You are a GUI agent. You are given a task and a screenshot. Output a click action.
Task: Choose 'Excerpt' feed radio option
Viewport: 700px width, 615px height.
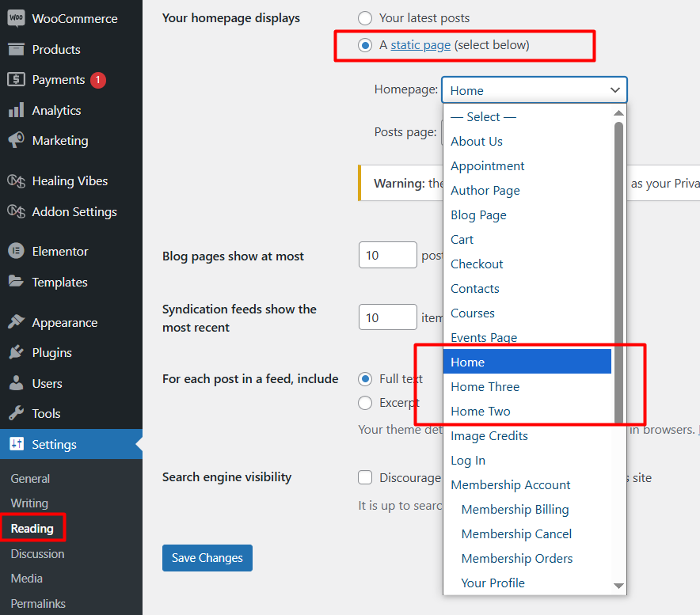(x=365, y=403)
